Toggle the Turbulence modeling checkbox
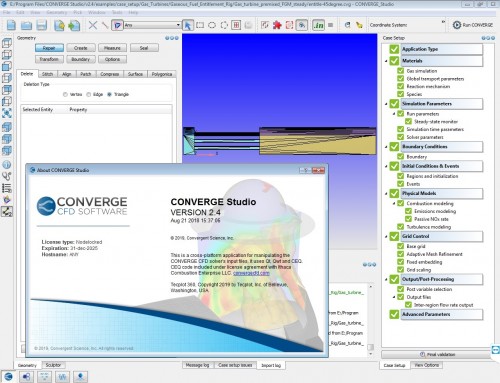 tap(401, 227)
